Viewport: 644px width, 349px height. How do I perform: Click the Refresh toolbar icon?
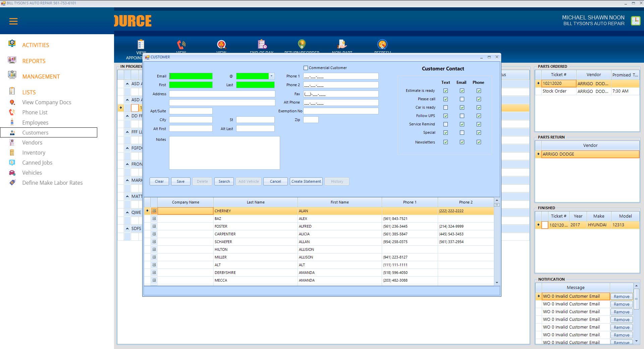click(382, 44)
